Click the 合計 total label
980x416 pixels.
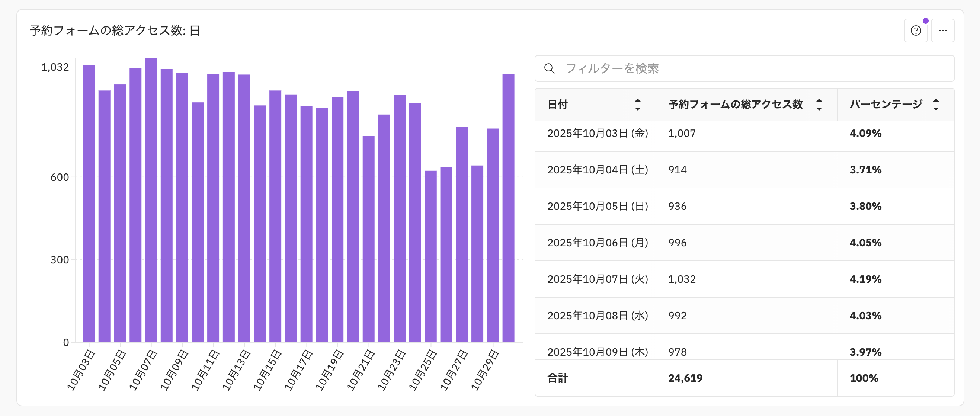[557, 378]
